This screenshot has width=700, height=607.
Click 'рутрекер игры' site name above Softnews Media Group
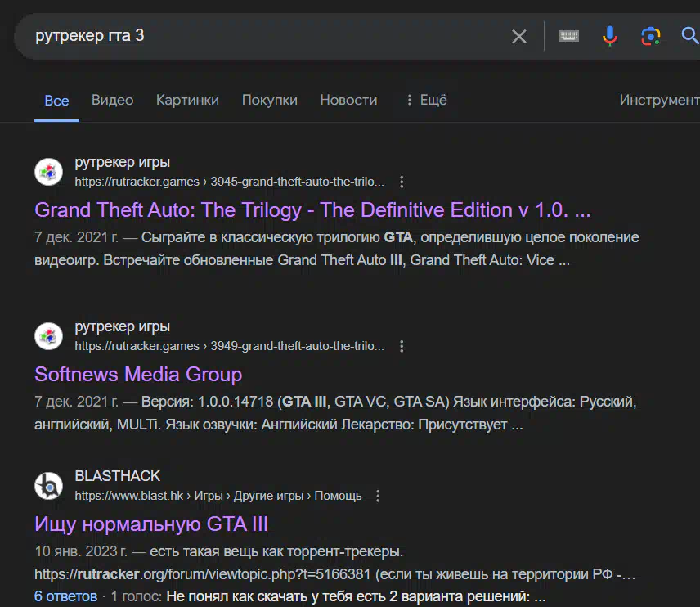pos(122,326)
